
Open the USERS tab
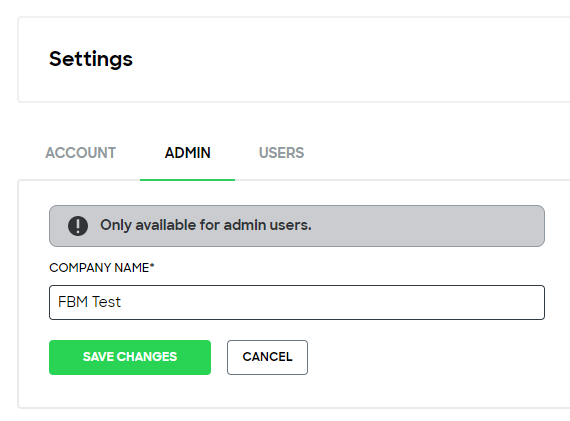[281, 153]
